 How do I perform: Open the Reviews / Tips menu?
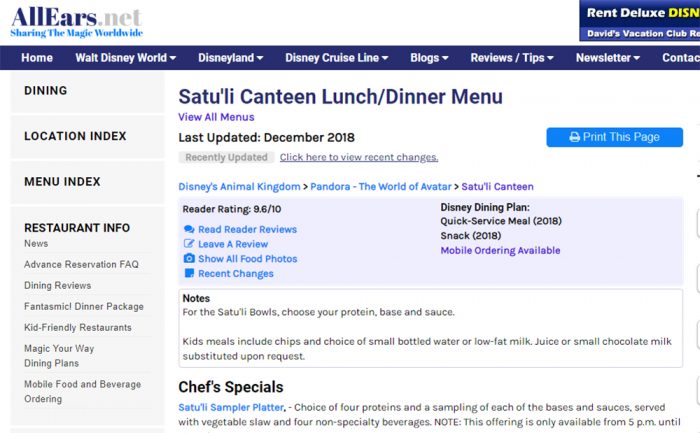(512, 58)
